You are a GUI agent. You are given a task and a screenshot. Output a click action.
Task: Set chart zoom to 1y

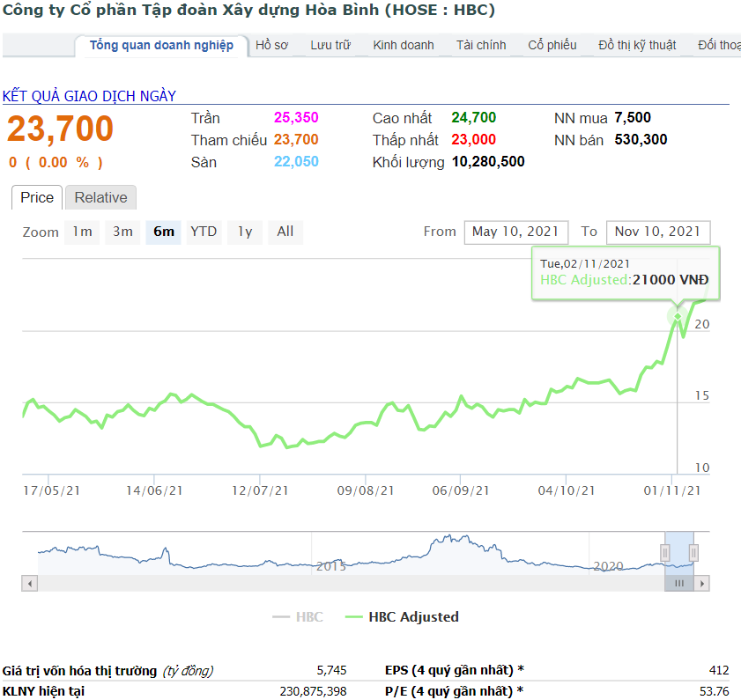(x=245, y=232)
